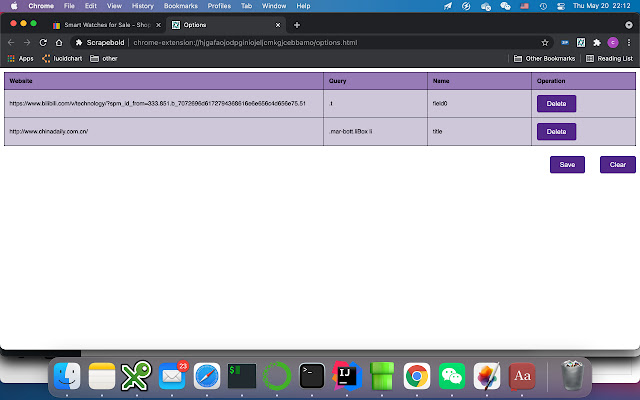Screen dimensions: 640x400
Task: Open the History menu
Action: coord(142,6)
